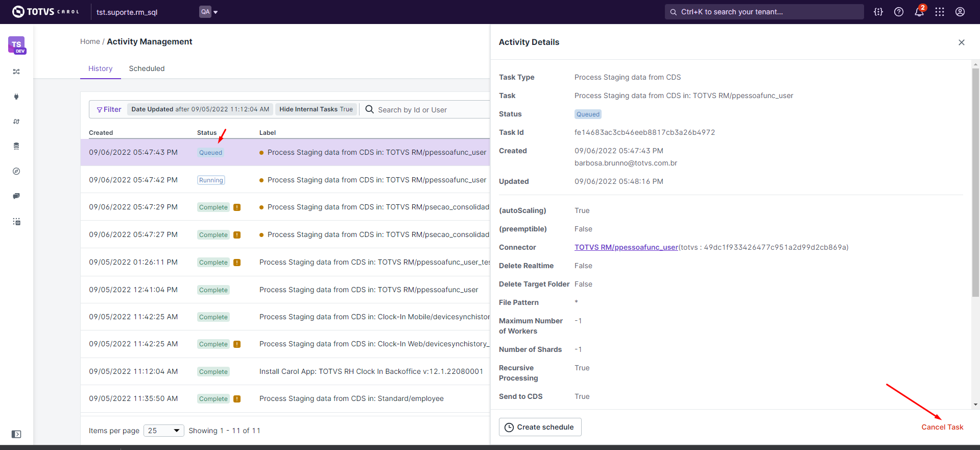
Task: Click the Status column header
Action: (207, 133)
